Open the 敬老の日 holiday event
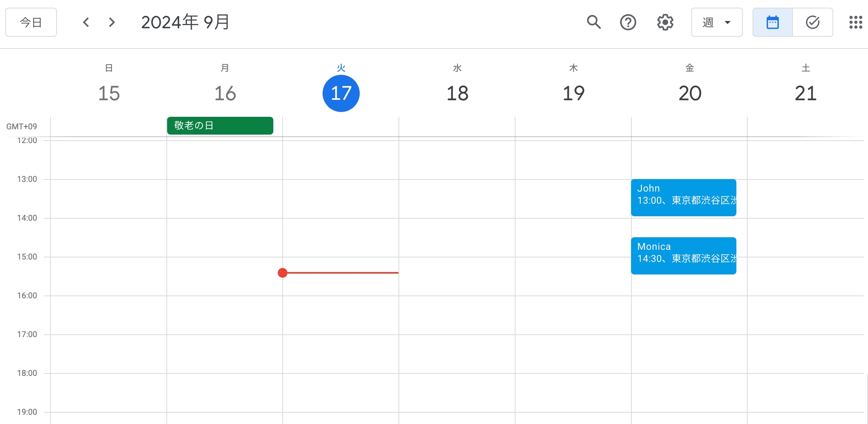868x424 pixels. (220, 126)
